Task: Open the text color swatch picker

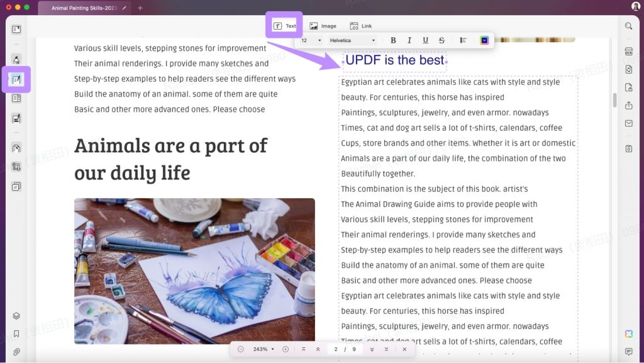Action: coord(484,40)
